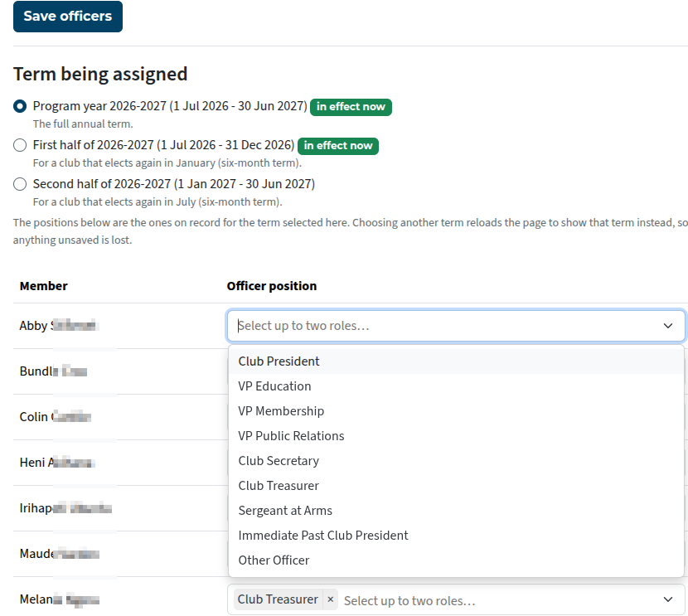The width and height of the screenshot is (688, 616).
Task: Expand Melanie's role dropdown chevron
Action: coord(668,599)
